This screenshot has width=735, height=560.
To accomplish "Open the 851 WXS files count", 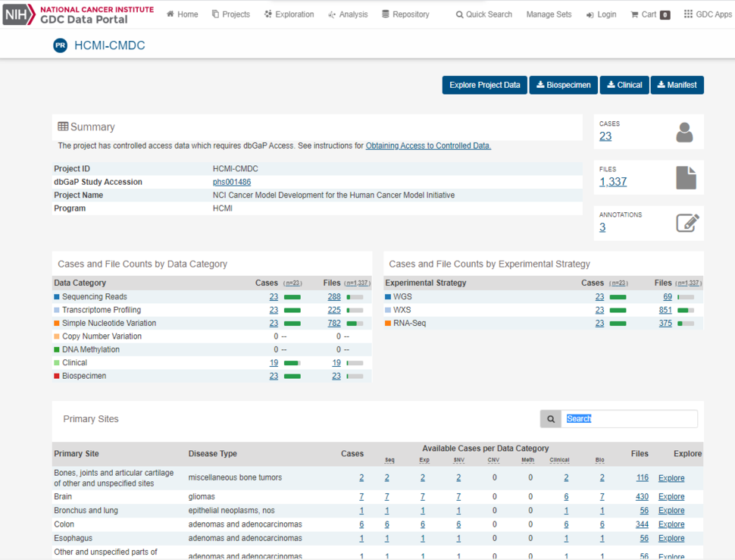I will pyautogui.click(x=665, y=310).
